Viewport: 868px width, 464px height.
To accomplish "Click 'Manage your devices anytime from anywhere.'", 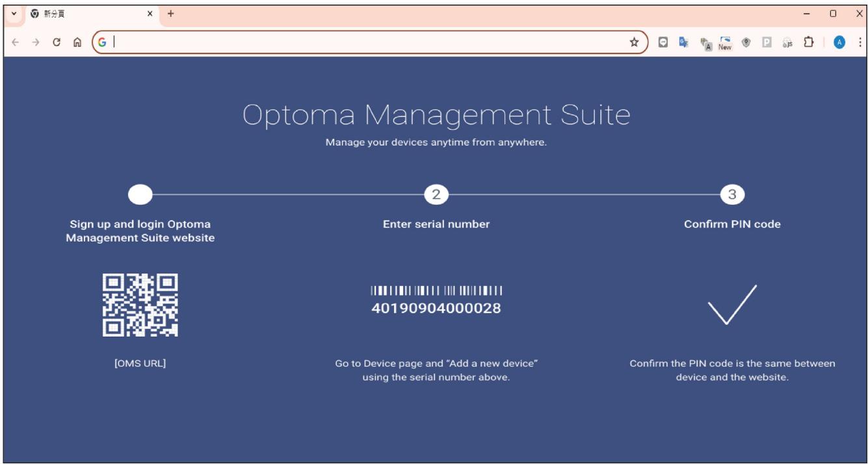I will coord(436,143).
